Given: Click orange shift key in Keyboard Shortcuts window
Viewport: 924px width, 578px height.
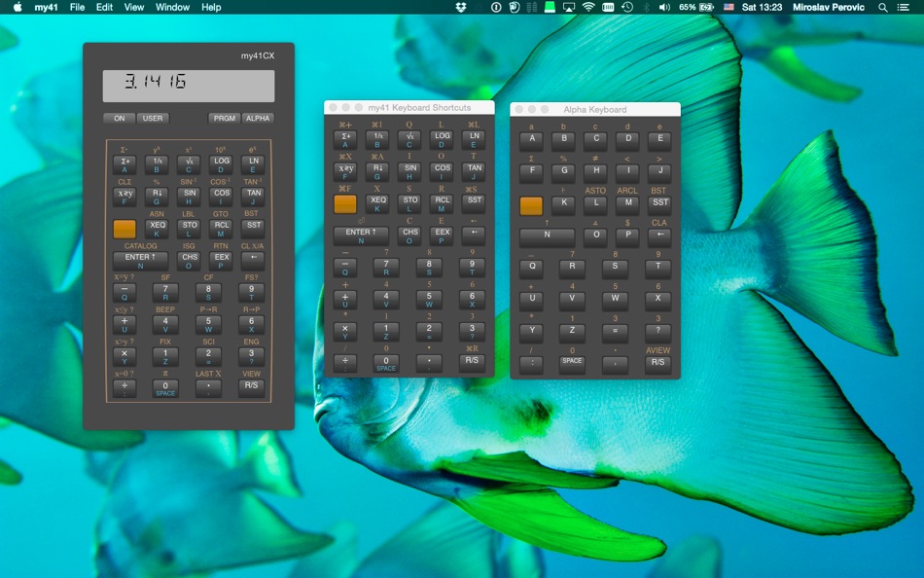Looking at the screenshot, I should point(344,204).
